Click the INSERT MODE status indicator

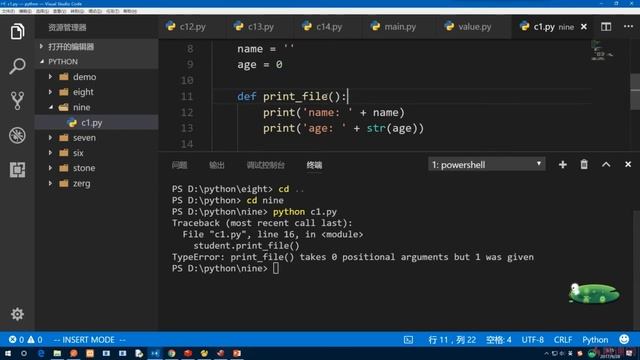[89, 340]
